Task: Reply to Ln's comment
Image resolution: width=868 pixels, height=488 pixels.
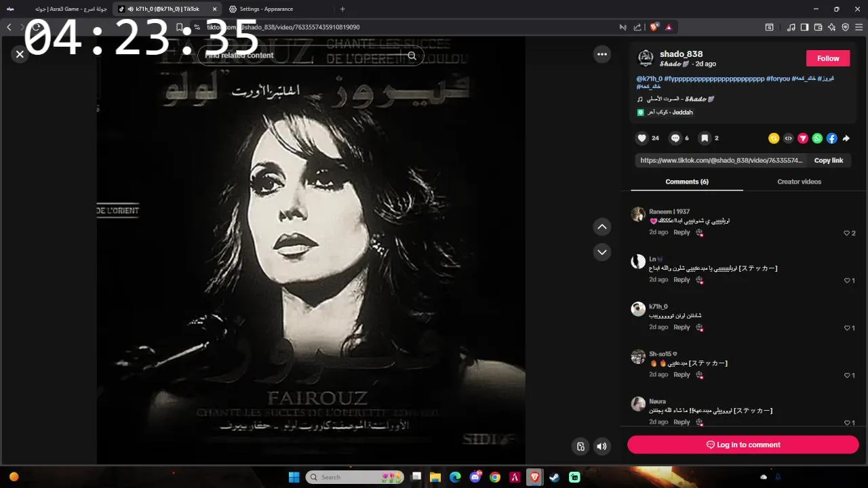Action: [682, 280]
